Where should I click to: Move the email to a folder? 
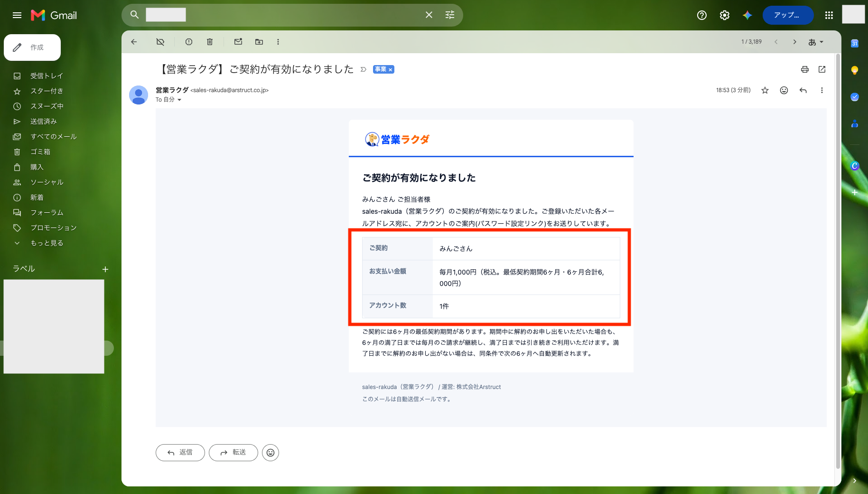tap(259, 42)
